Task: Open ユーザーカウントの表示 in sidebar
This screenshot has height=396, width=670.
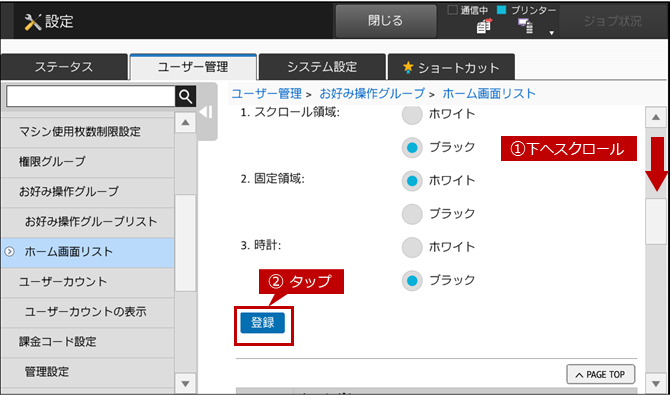Action: [87, 312]
